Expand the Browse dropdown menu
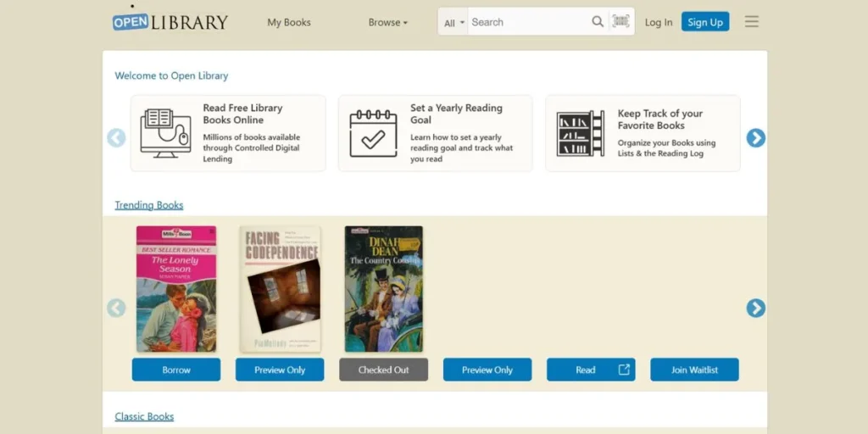This screenshot has width=868, height=434. (x=387, y=23)
